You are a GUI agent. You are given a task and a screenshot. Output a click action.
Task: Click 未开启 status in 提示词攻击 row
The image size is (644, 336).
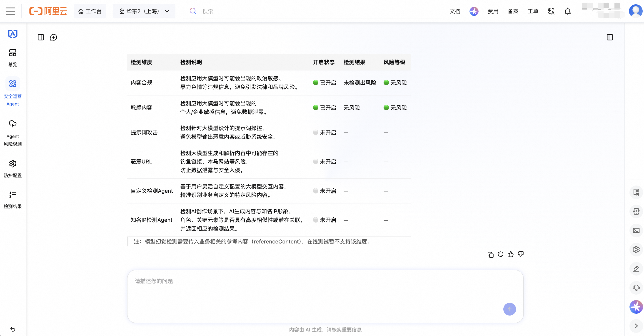click(324, 132)
